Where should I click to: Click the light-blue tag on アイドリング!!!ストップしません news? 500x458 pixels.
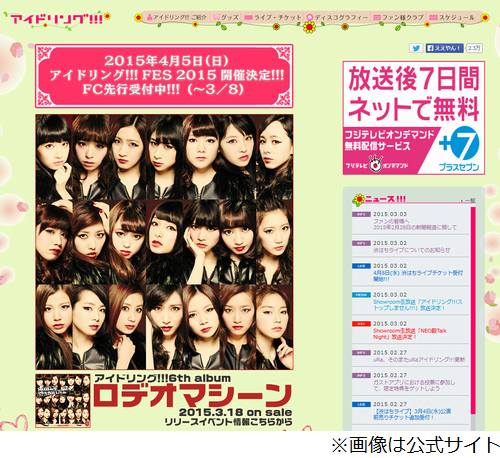click(x=361, y=295)
